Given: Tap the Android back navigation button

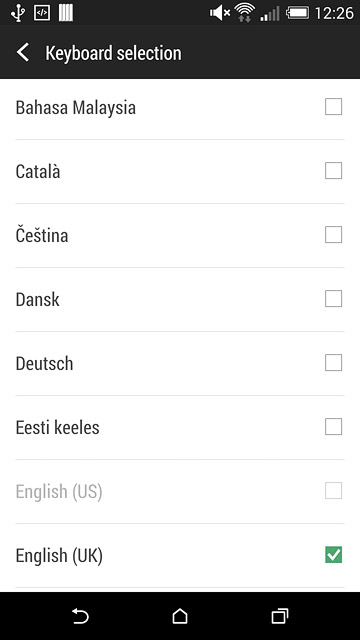Looking at the screenshot, I should click(80, 616).
